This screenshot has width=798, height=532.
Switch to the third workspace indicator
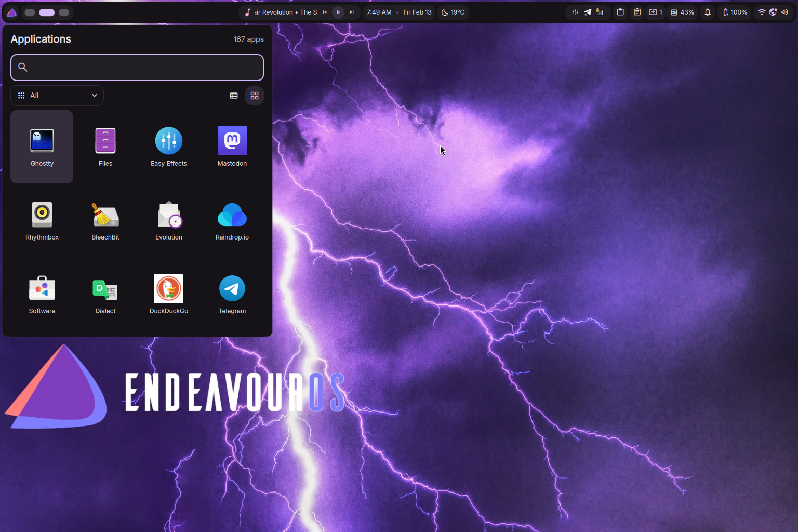[x=64, y=12]
